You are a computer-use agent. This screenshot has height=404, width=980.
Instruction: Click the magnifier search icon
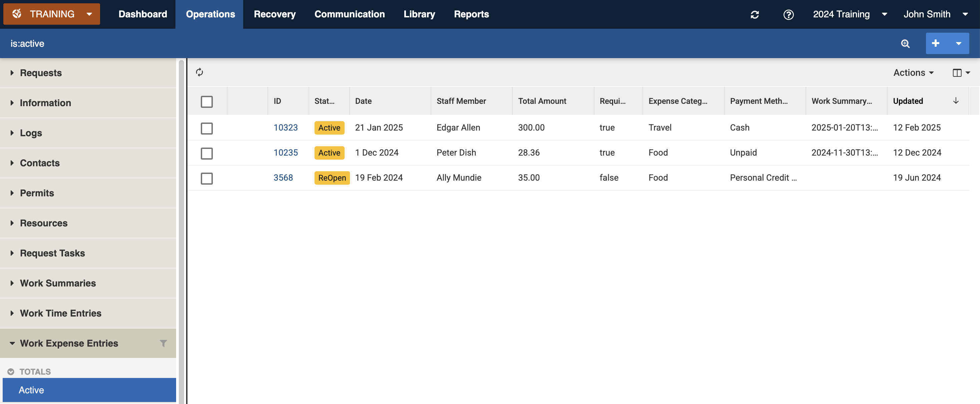(x=905, y=43)
